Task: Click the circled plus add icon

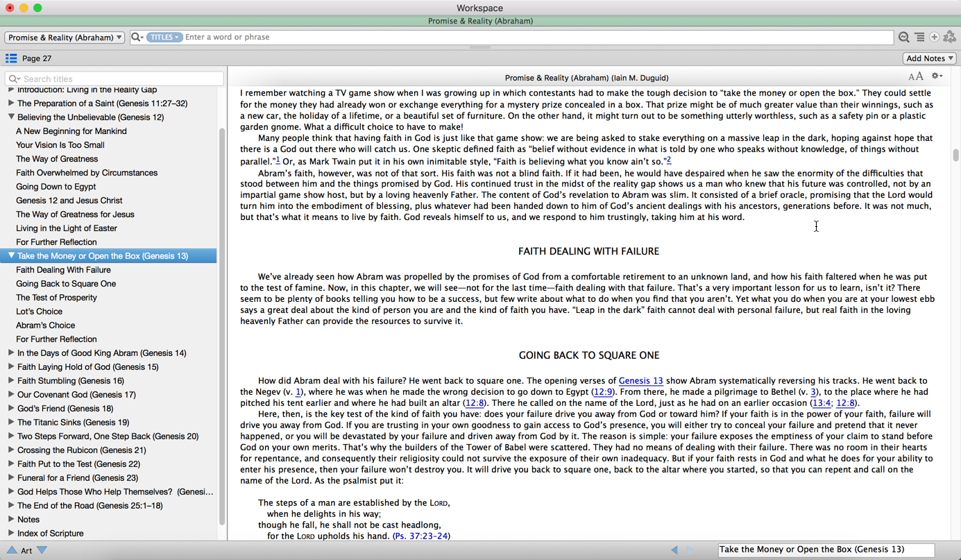Action: point(934,37)
